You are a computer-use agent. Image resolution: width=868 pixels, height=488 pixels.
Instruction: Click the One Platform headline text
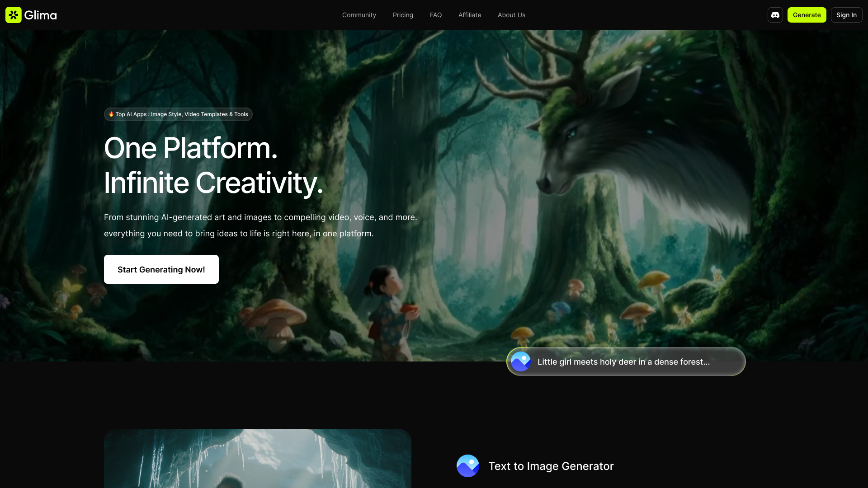(x=190, y=148)
